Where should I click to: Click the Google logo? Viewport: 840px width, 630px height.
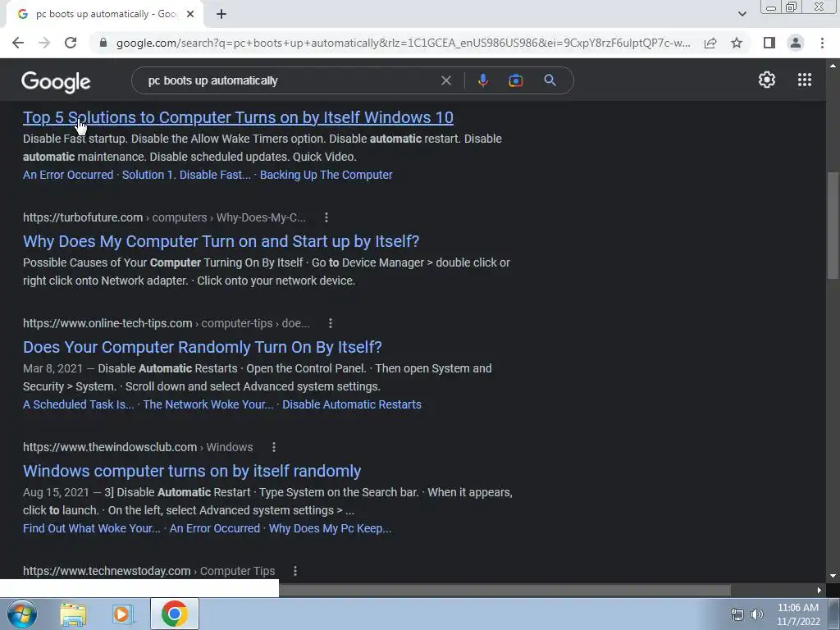pyautogui.click(x=56, y=81)
